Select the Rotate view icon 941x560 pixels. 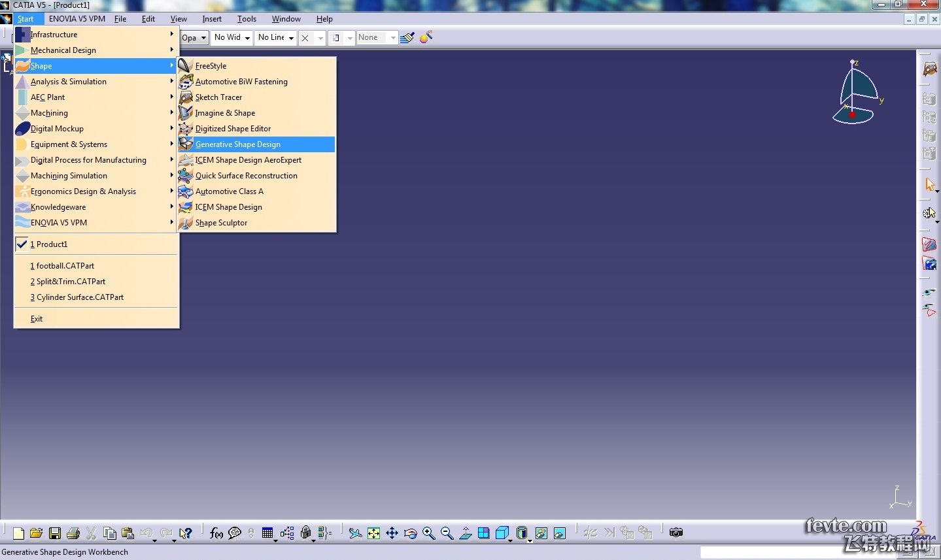(x=410, y=533)
